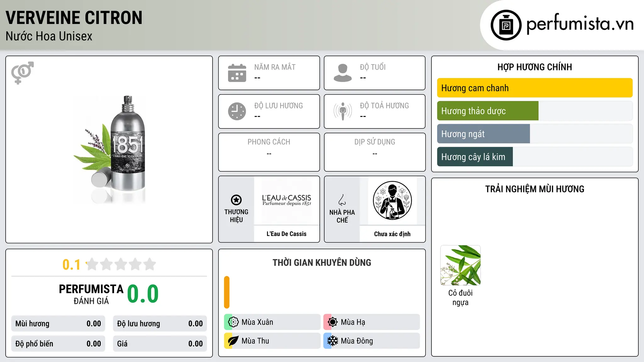Click the person silhouette age icon
Screen dimensions: 644x362
click(x=342, y=73)
